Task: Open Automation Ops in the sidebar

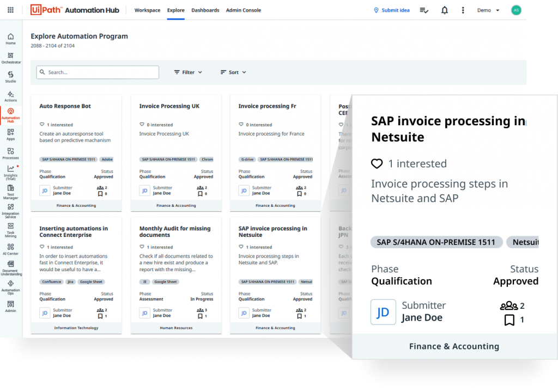Action: click(11, 288)
